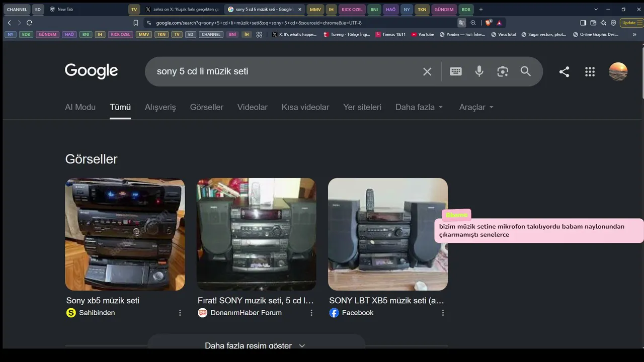Open the YouTube bookmark
Viewport: 644px width, 362px height.
pyautogui.click(x=423, y=35)
